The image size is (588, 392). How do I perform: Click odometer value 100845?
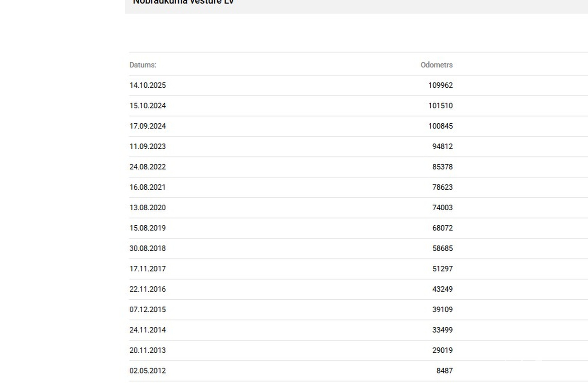pos(440,126)
